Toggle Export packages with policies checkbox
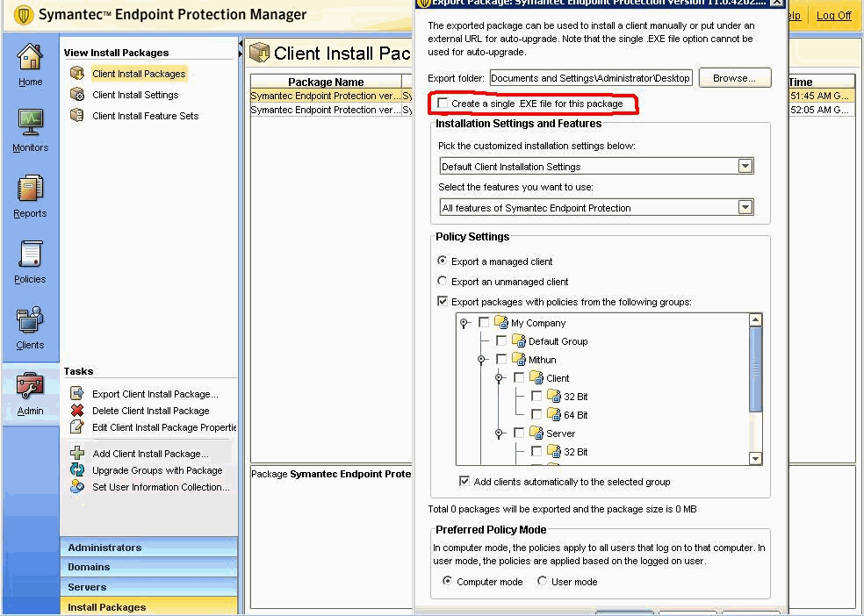864x616 pixels. (443, 301)
